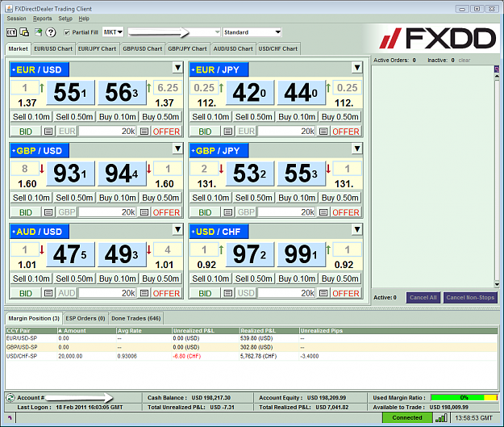Click the EUR/USD 6.25 offer pips field

[168, 87]
